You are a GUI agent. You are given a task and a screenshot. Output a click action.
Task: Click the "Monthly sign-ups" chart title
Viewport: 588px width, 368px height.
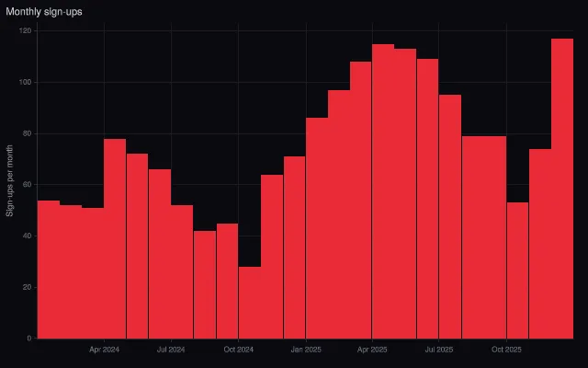pos(44,12)
